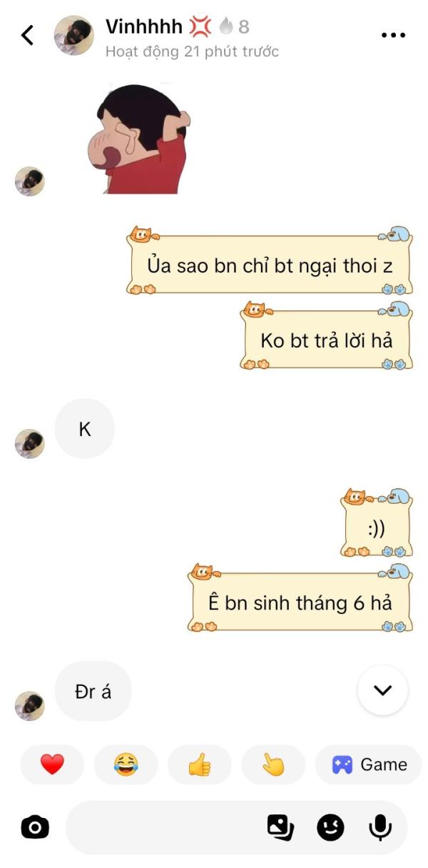Send the red heart quick reaction
The height and width of the screenshot is (868, 428).
(x=52, y=764)
